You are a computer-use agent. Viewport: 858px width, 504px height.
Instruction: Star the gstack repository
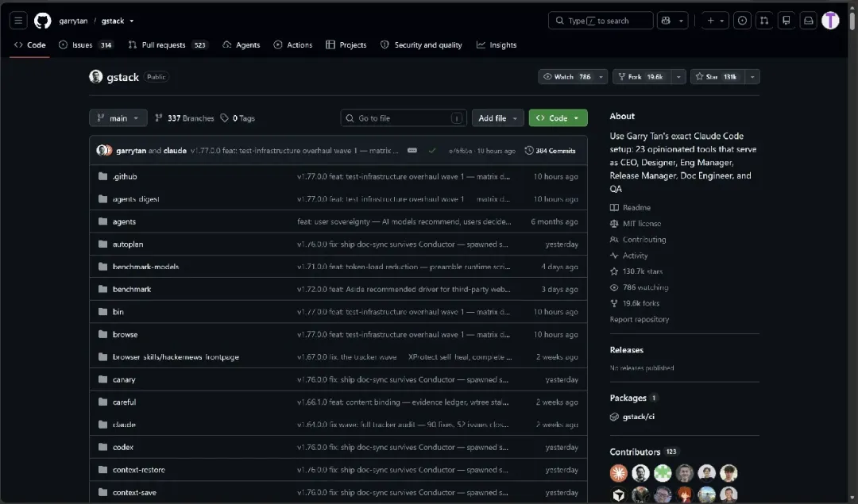(x=717, y=77)
